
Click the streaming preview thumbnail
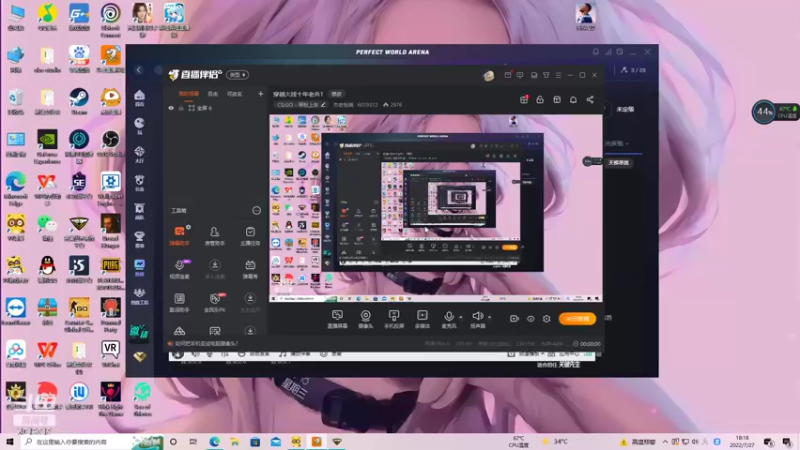pyautogui.click(x=436, y=208)
